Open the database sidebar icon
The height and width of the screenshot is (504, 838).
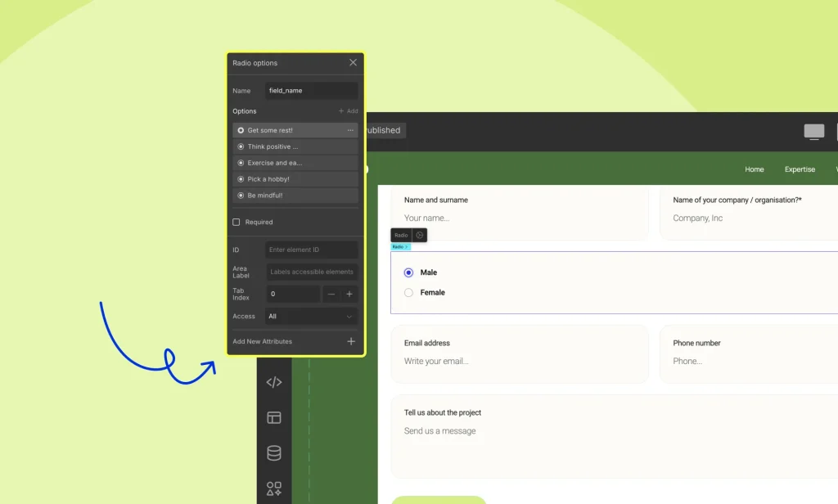pyautogui.click(x=274, y=453)
